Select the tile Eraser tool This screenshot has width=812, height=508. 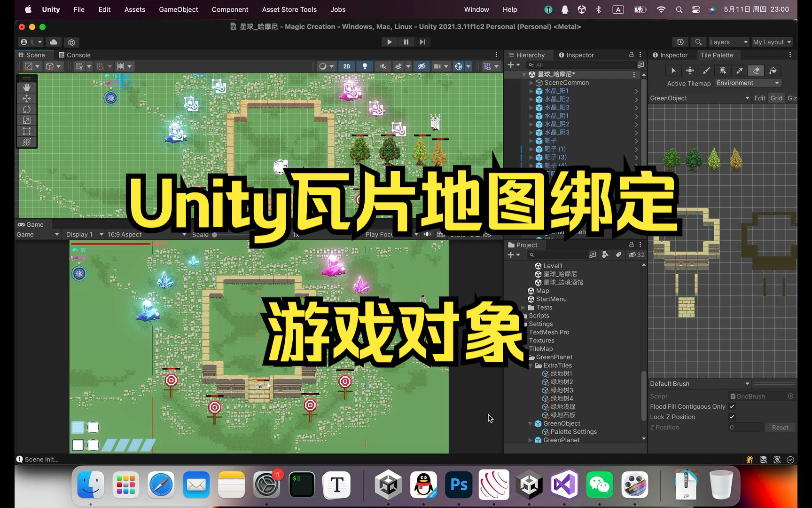pyautogui.click(x=756, y=71)
